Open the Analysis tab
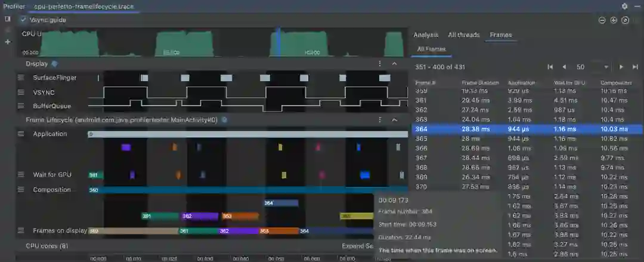This screenshot has width=644, height=262. 426,35
